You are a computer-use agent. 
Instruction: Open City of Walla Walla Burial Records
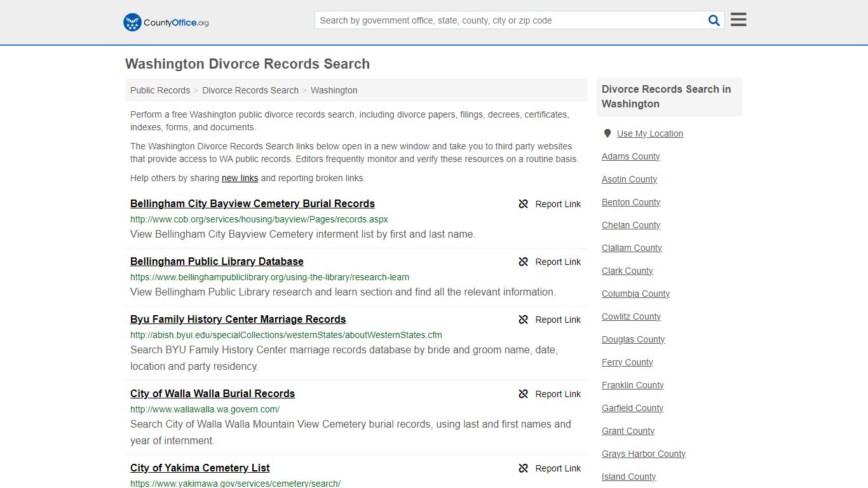(x=212, y=393)
